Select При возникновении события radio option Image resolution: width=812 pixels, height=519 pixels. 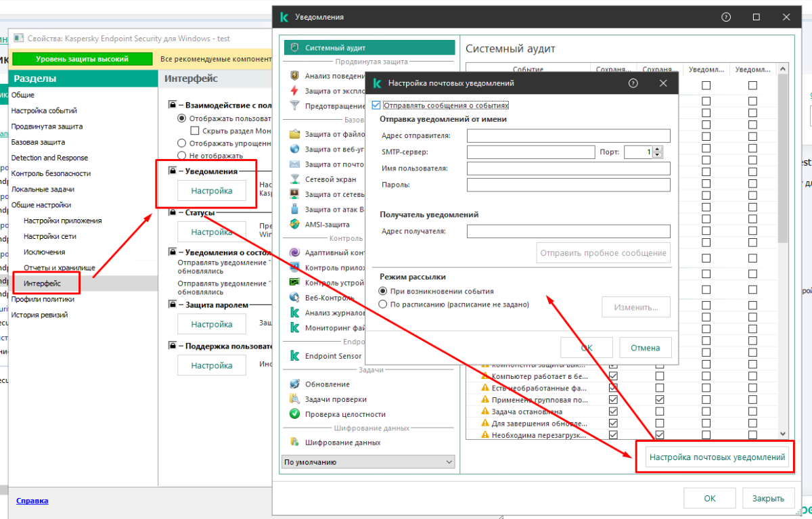[384, 291]
